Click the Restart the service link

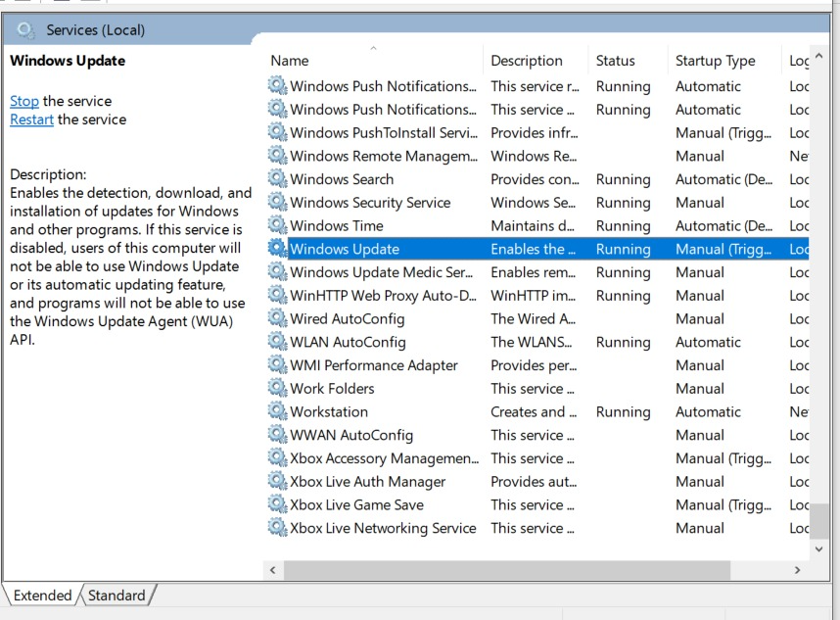(31, 119)
